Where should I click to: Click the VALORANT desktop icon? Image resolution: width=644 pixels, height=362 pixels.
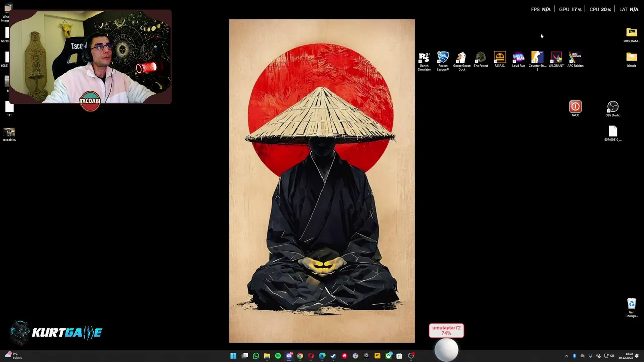tap(556, 59)
